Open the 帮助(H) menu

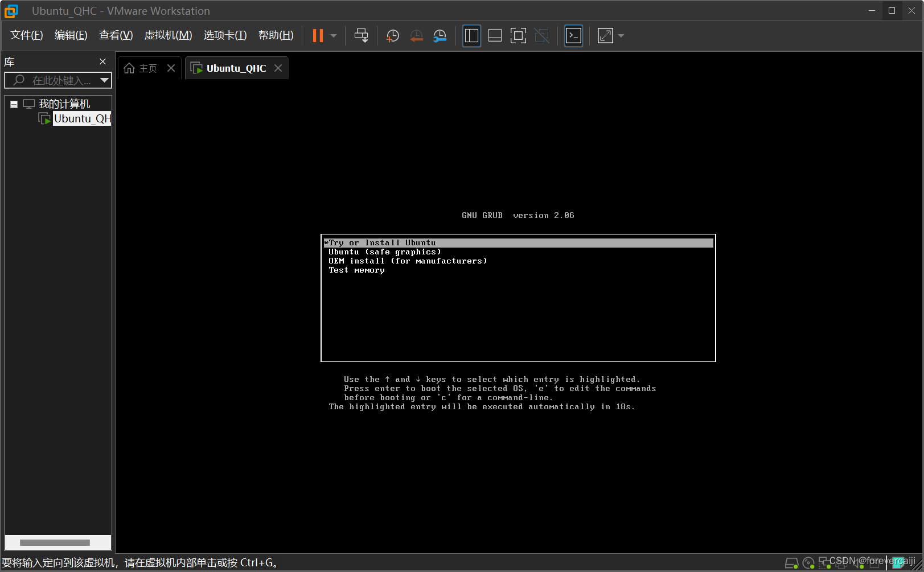point(276,35)
